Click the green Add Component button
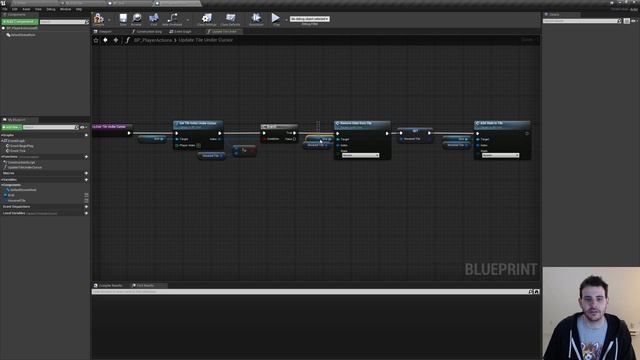 coord(20,22)
